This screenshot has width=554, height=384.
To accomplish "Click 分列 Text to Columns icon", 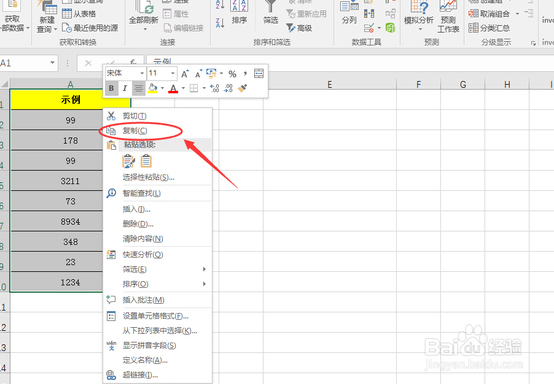I will coord(349,13).
